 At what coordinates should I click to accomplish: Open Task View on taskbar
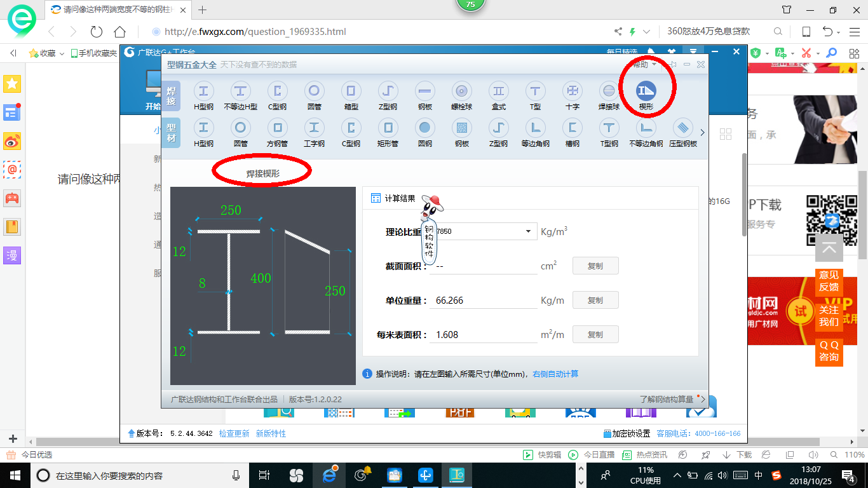pyautogui.click(x=265, y=475)
